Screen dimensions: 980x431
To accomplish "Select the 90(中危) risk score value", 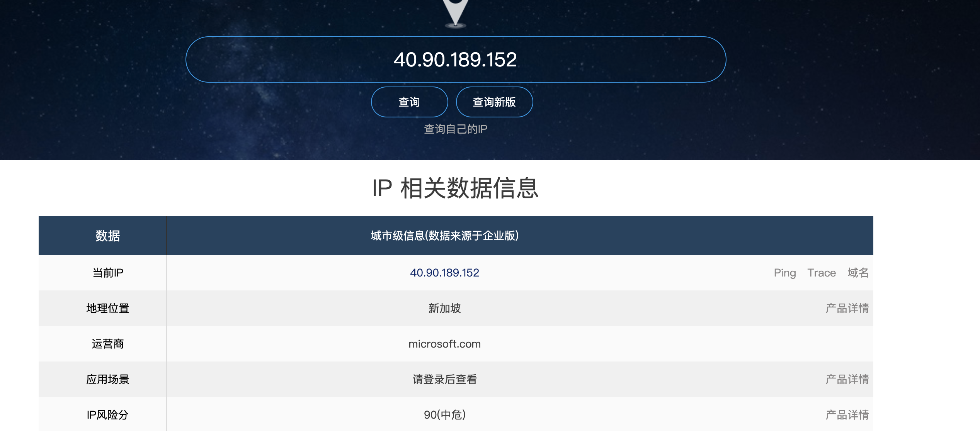I will [444, 415].
